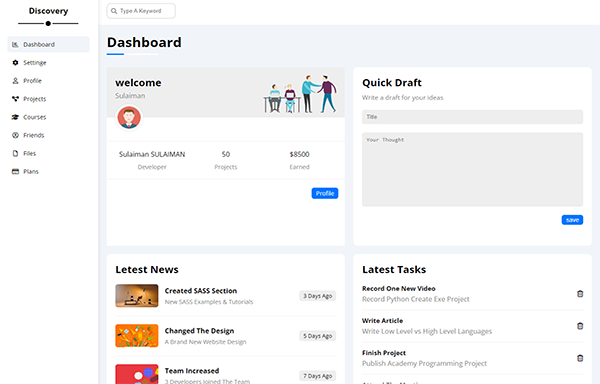The width and height of the screenshot is (600, 384).
Task: Open Dashboard from sidebar menu
Action: click(x=48, y=44)
